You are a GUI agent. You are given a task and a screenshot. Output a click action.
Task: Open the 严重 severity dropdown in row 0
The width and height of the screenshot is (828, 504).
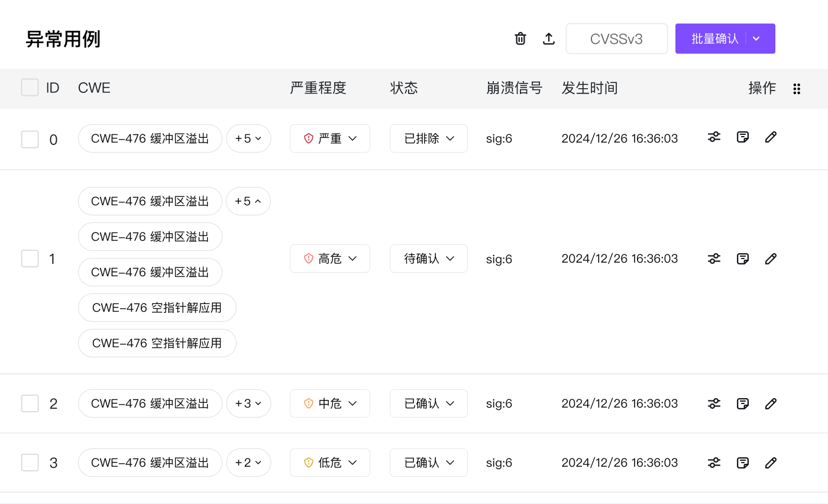tap(330, 138)
